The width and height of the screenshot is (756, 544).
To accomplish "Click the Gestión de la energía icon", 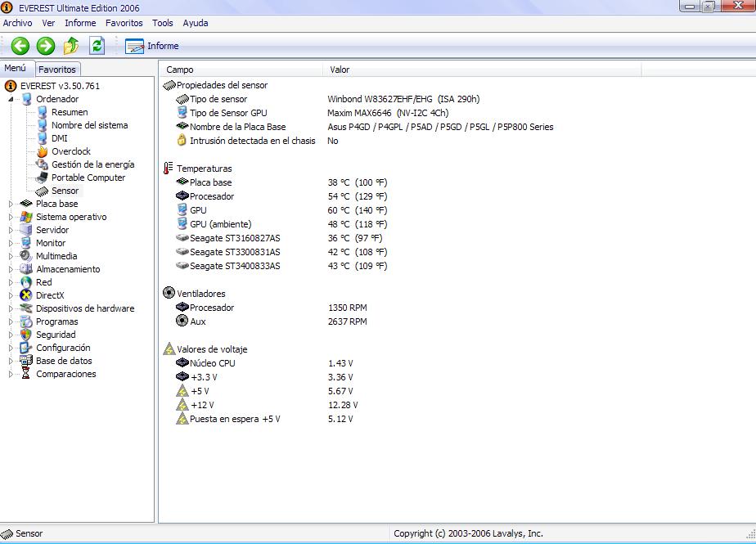I will coord(43,164).
